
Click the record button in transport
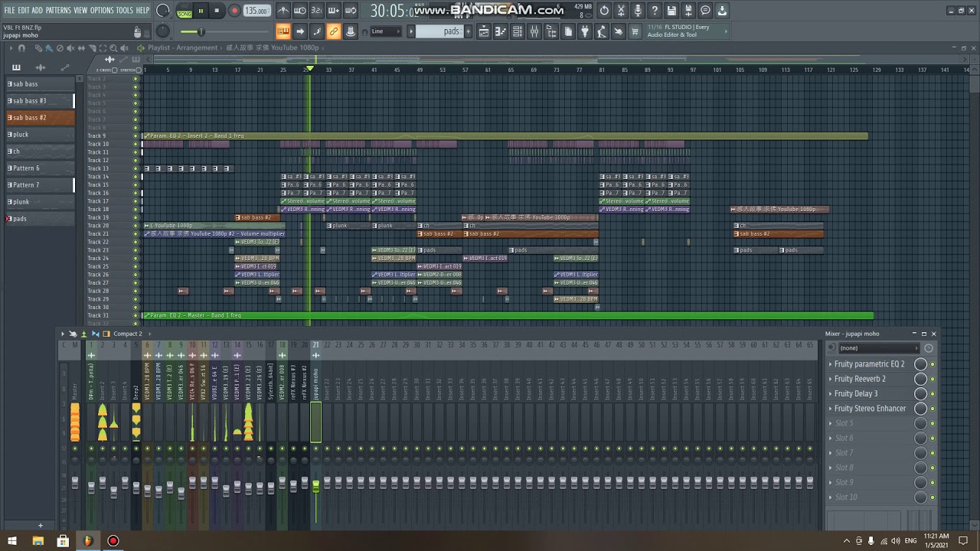tap(234, 11)
